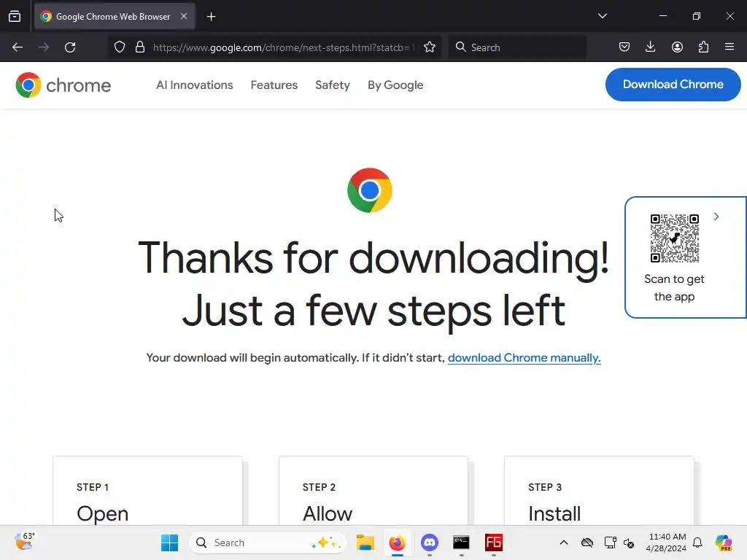Image resolution: width=747 pixels, height=560 pixels.
Task: Open the terminal app in taskbar
Action: 461,542
